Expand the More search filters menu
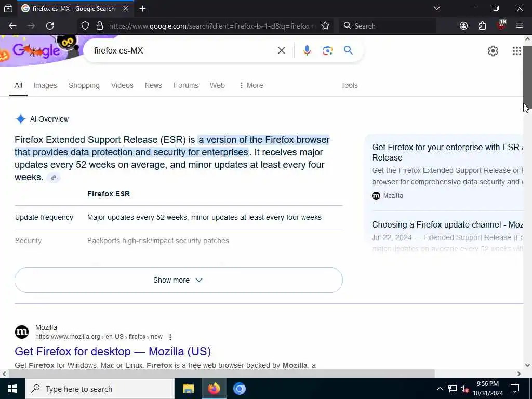The height and width of the screenshot is (399, 532). [x=251, y=86]
